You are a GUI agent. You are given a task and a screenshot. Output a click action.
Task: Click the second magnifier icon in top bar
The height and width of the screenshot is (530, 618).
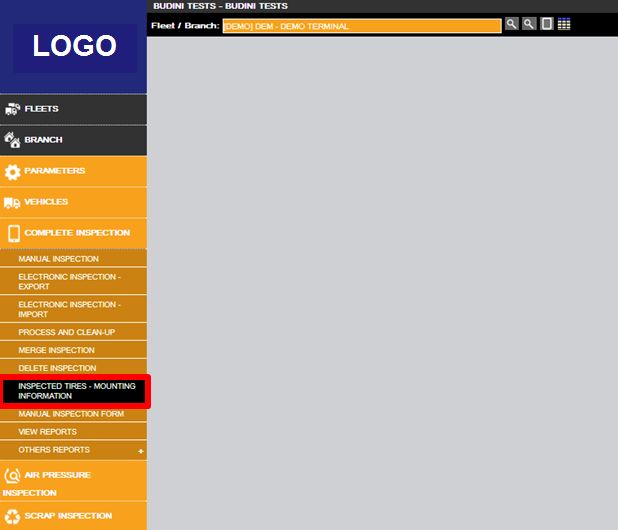tap(529, 24)
